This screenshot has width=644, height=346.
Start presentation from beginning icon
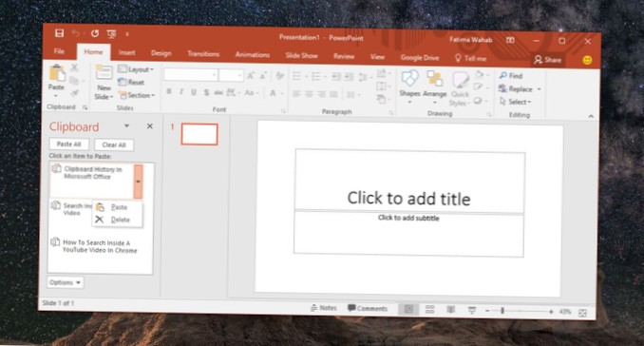pyautogui.click(x=111, y=34)
